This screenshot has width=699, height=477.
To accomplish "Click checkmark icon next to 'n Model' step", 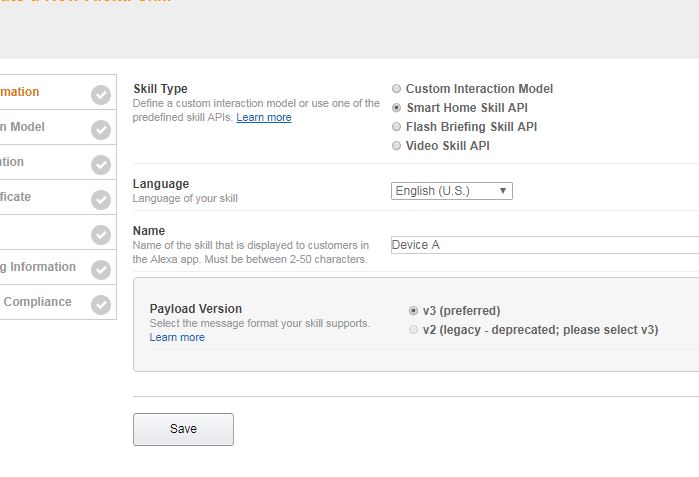I will (x=101, y=130).
